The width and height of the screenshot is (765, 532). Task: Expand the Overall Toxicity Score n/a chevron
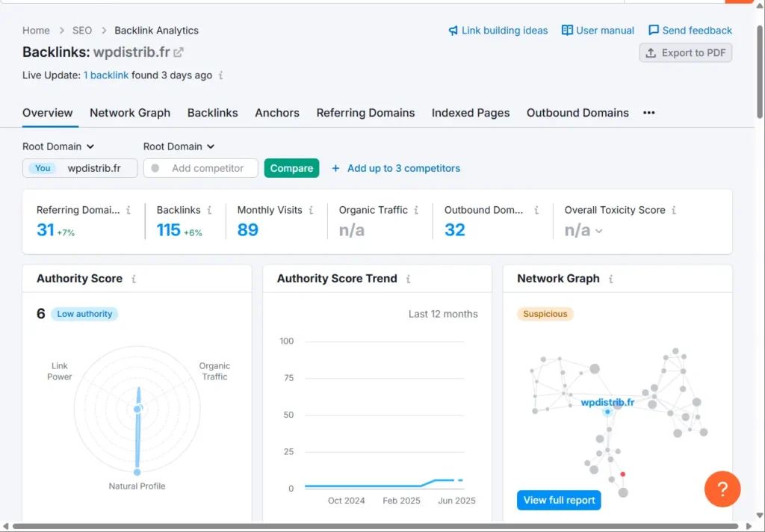[599, 231]
